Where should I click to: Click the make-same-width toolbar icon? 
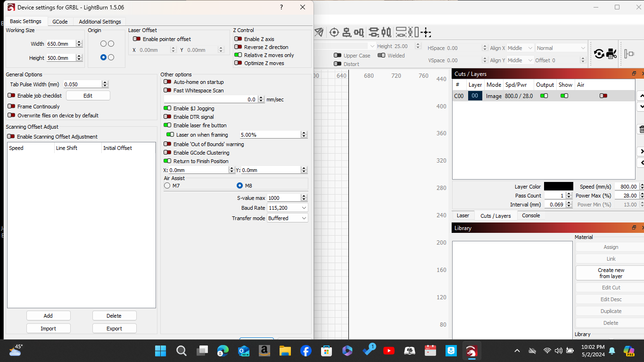401,32
